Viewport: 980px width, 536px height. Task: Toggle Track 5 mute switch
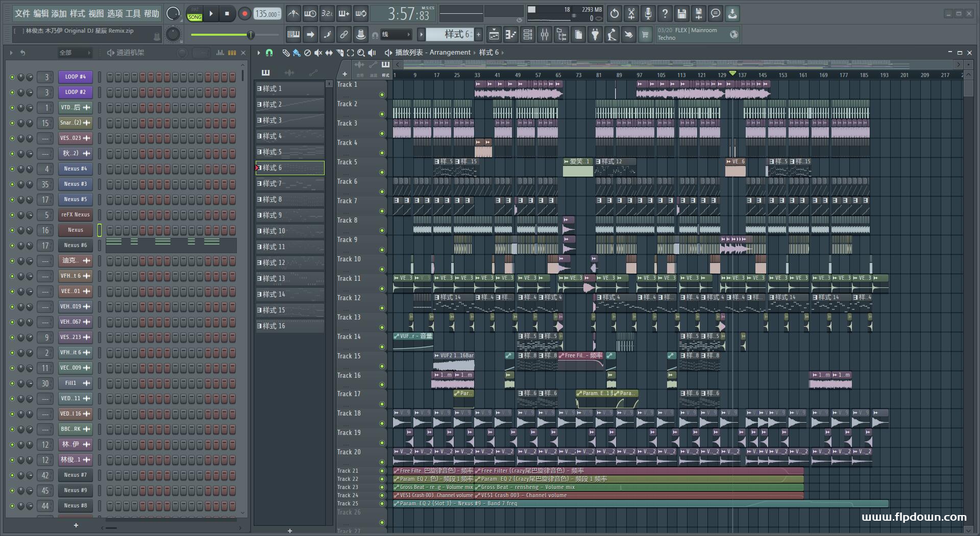tap(382, 173)
